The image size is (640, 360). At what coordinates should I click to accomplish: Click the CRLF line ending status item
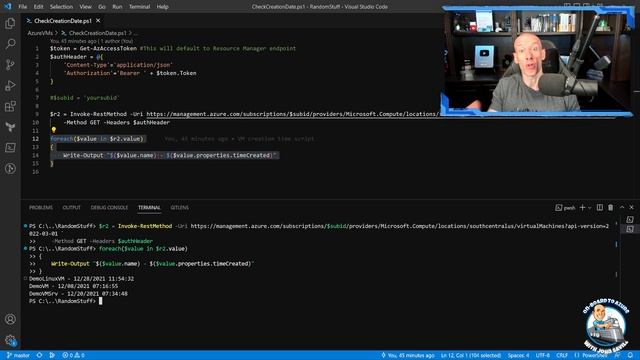click(562, 356)
